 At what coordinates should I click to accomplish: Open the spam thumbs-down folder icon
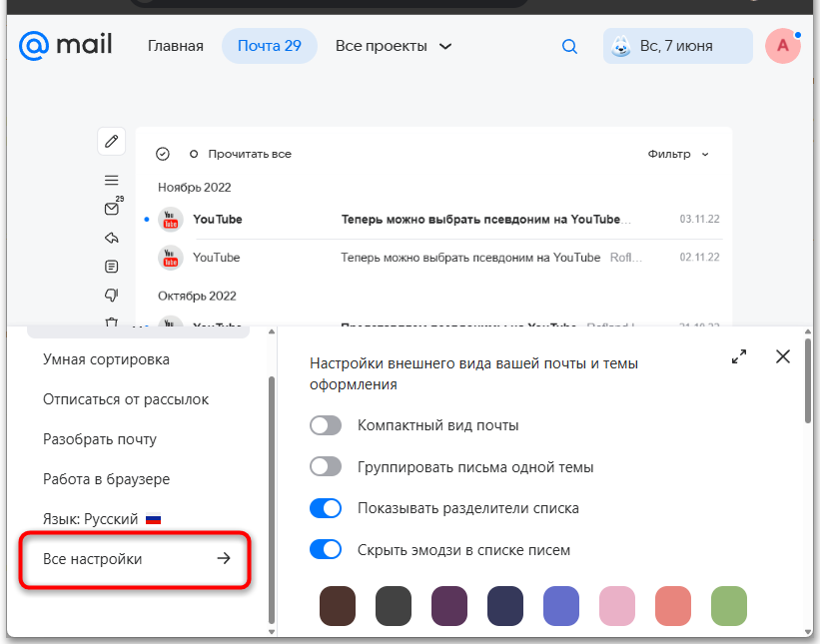pyautogui.click(x=112, y=296)
